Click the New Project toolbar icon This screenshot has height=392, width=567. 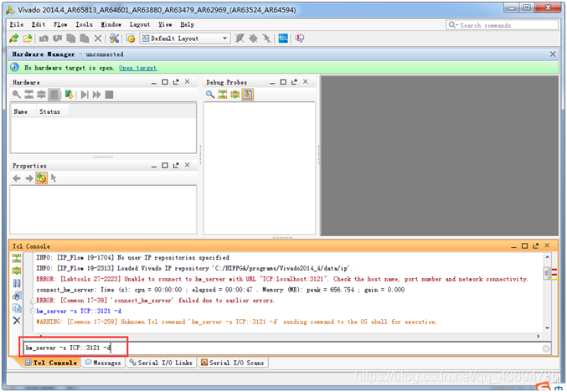[14, 39]
